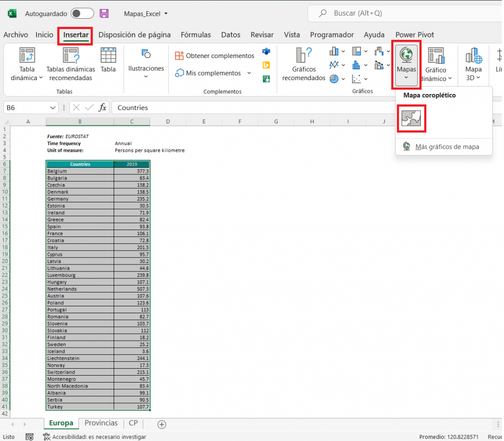Click the filled map chart thumbnail
Screen dimensions: 504x441
(x=411, y=118)
